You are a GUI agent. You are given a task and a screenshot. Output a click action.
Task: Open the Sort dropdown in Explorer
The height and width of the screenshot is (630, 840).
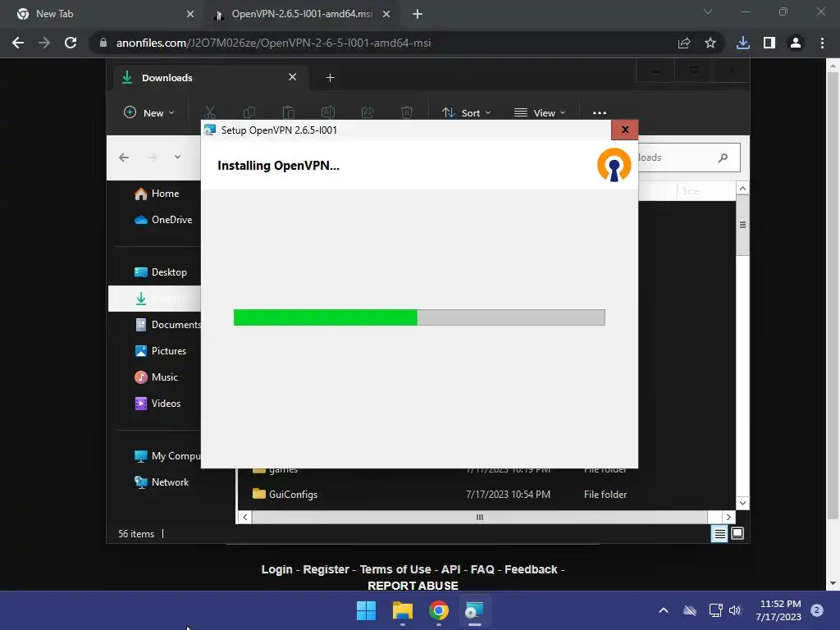click(466, 112)
